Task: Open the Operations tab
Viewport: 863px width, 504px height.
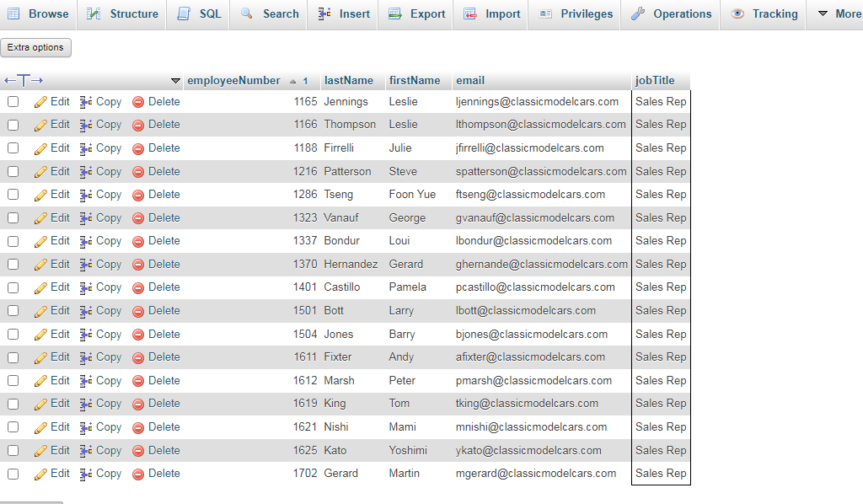Action: [x=671, y=13]
